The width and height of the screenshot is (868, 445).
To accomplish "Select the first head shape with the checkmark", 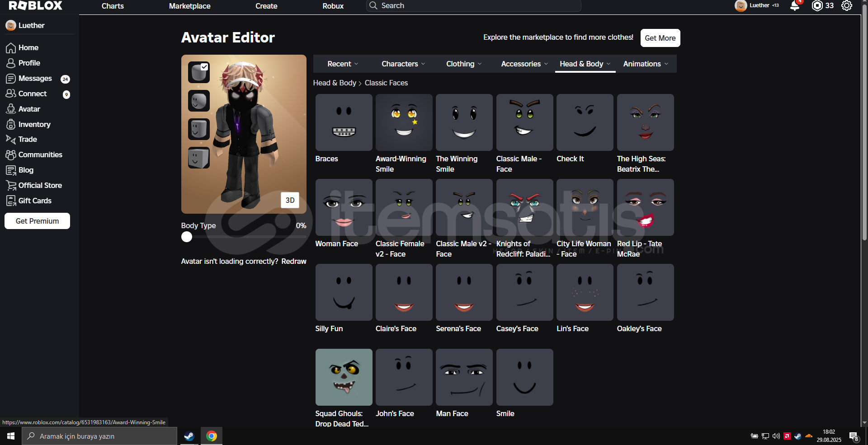I will click(x=199, y=72).
